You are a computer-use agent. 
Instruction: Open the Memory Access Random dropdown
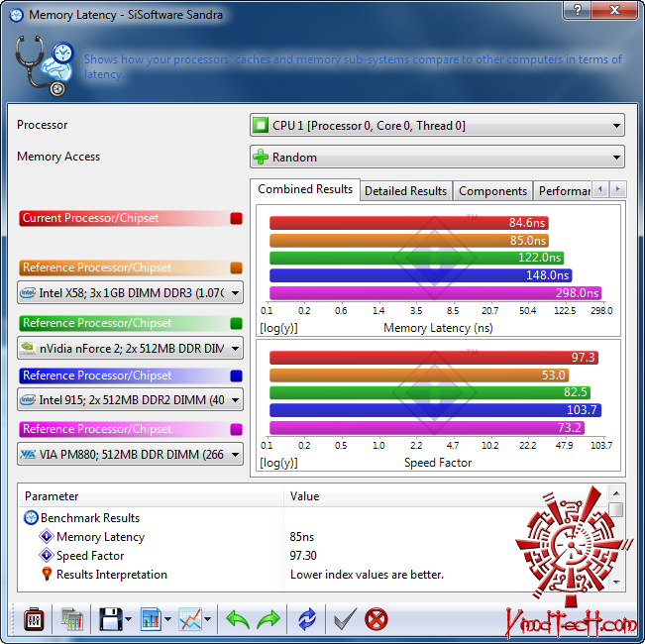[x=437, y=157]
